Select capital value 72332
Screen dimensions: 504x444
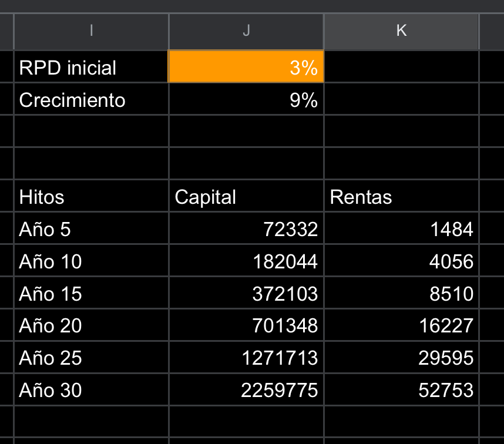click(246, 228)
